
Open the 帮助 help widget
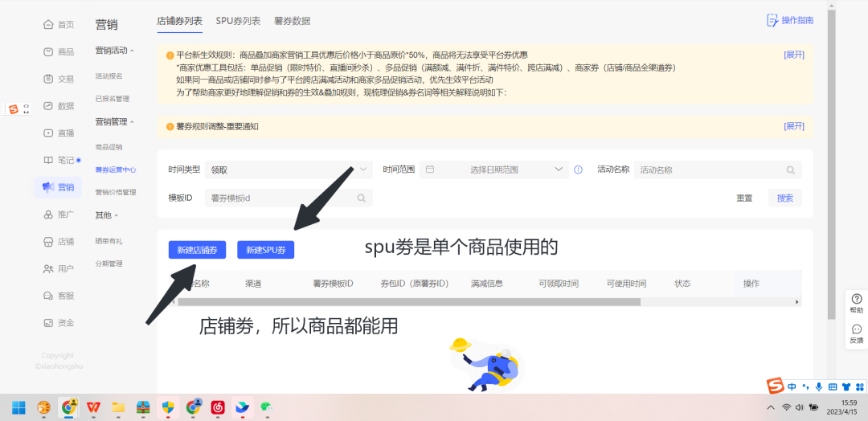pyautogui.click(x=857, y=303)
